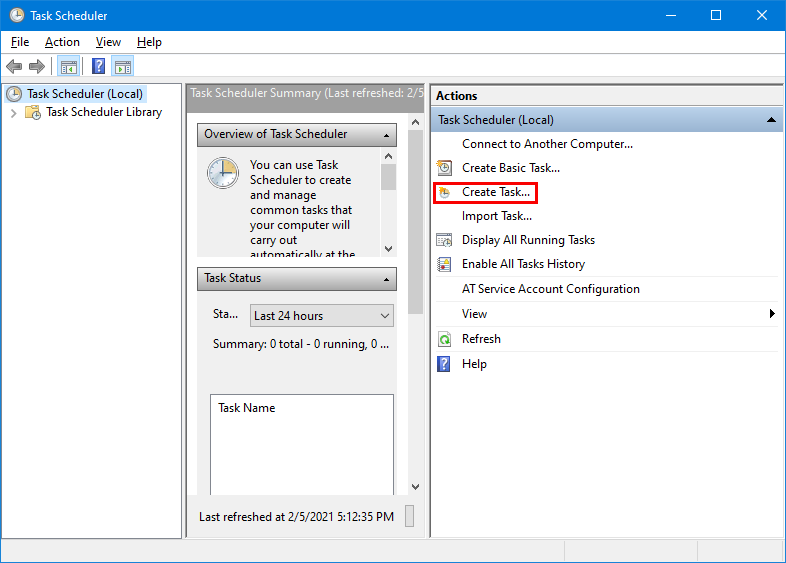Click the Back arrow toolbar icon
Image resolution: width=786 pixels, height=563 pixels.
point(14,66)
